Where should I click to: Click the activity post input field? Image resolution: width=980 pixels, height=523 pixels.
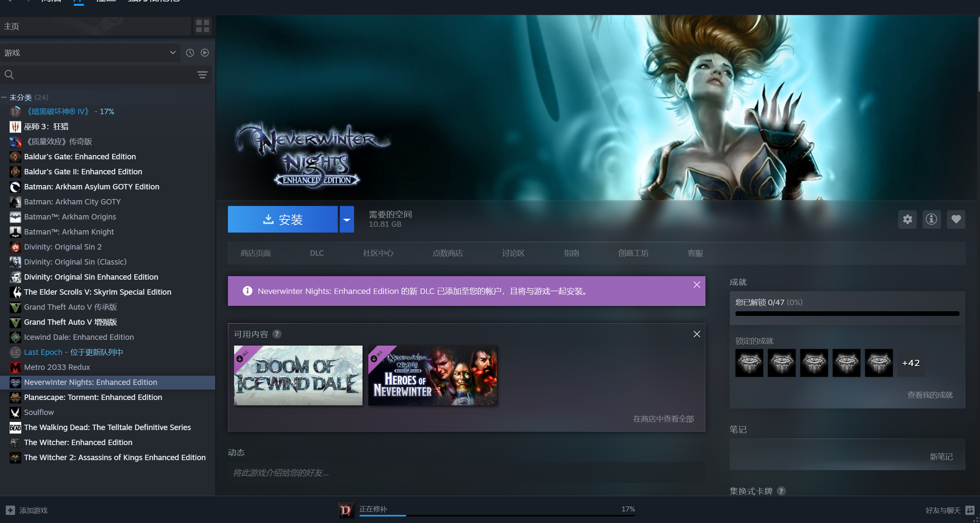coord(466,473)
